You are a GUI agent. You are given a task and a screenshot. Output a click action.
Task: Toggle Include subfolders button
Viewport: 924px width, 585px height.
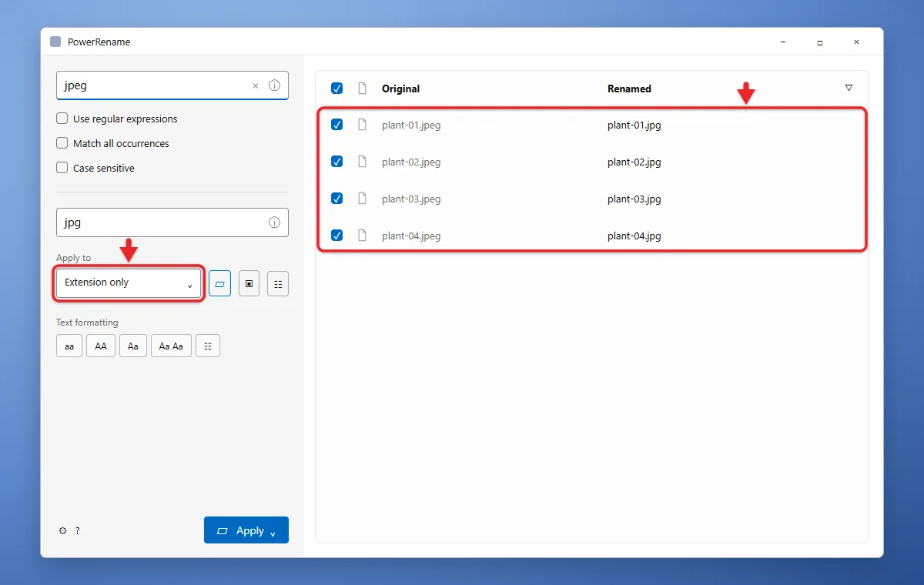278,283
